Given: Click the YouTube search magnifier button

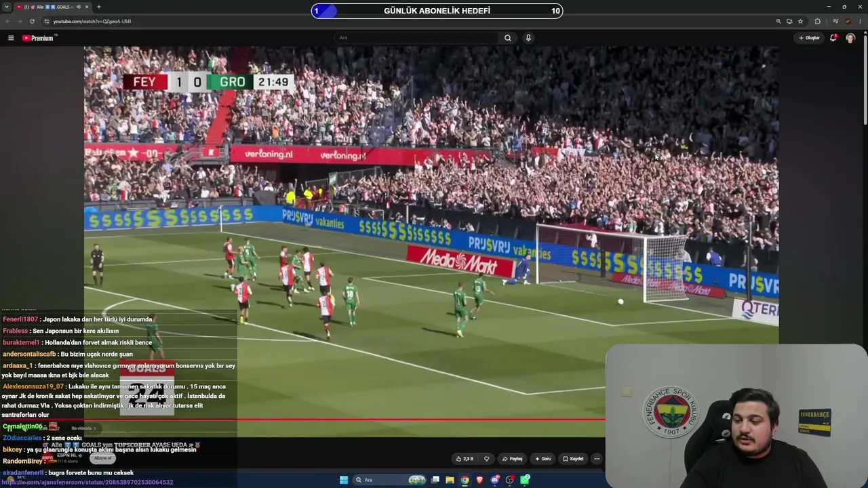Looking at the screenshot, I should click(507, 38).
